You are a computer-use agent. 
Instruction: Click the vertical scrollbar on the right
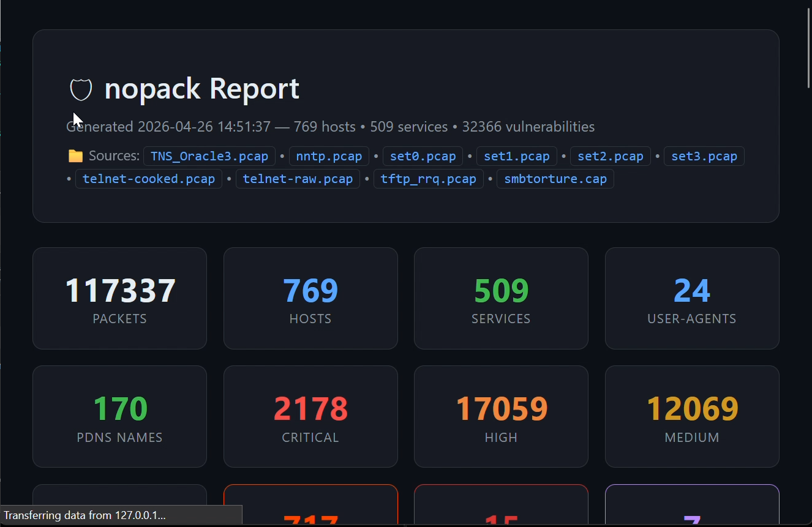pyautogui.click(x=808, y=49)
